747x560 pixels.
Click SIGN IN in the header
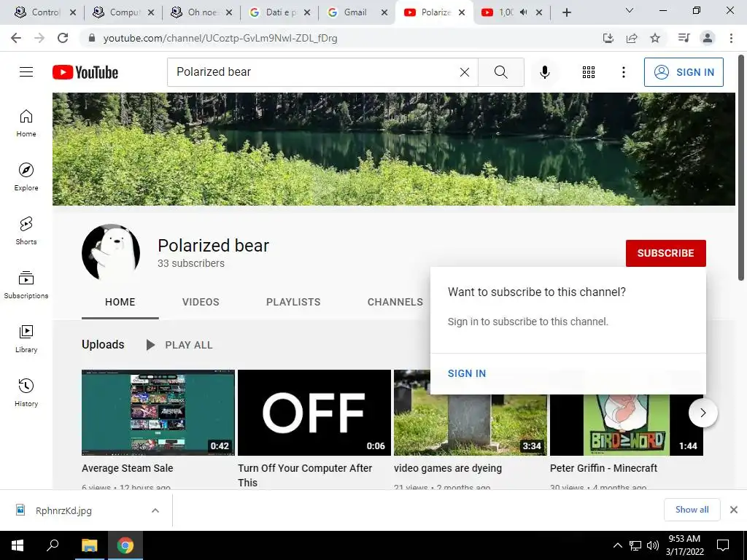684,72
